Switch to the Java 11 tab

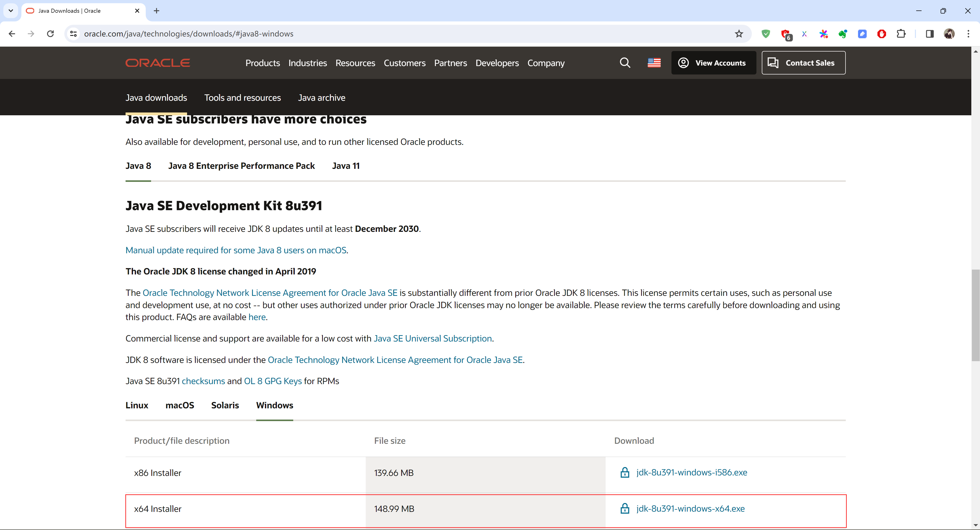pyautogui.click(x=346, y=166)
